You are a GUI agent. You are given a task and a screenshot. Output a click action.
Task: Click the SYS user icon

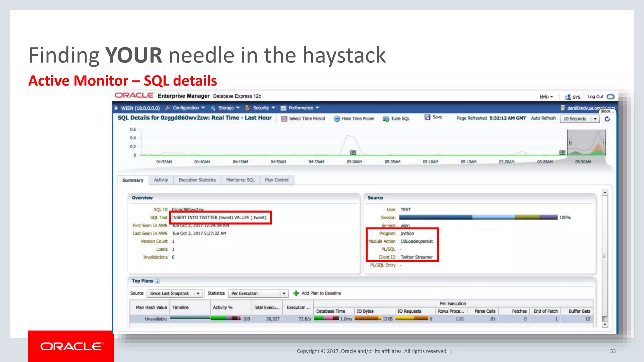coord(568,97)
